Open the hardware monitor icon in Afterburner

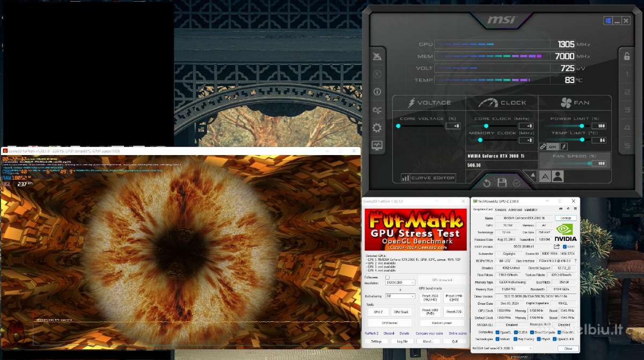click(377, 145)
